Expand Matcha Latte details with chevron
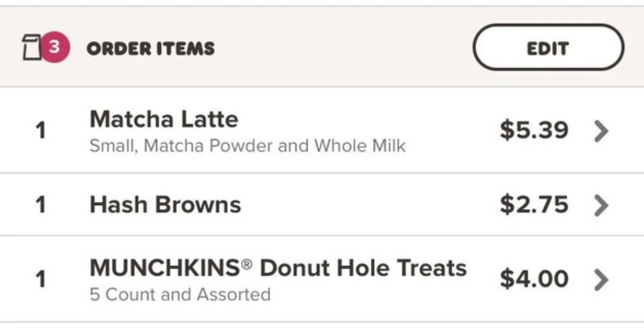 [602, 130]
